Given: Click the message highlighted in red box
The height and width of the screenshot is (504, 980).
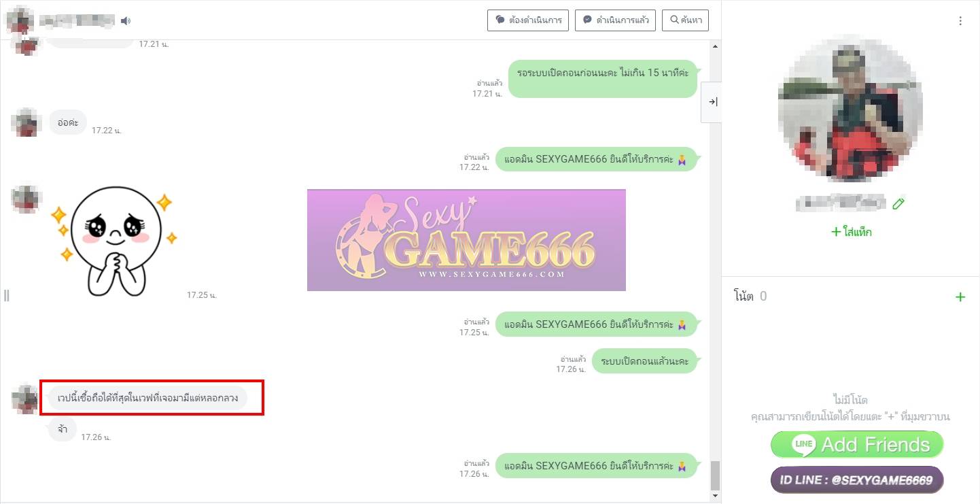Looking at the screenshot, I should [148, 398].
